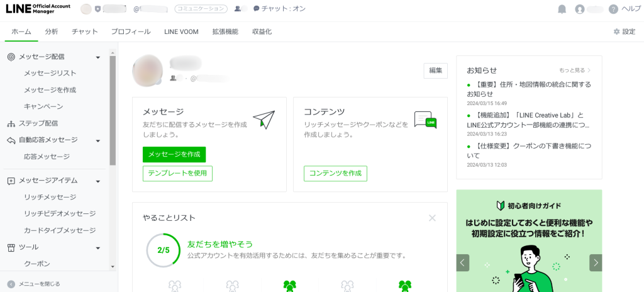Click the 2/5 progress circle
Image resolution: width=644 pixels, height=292 pixels.
(163, 250)
